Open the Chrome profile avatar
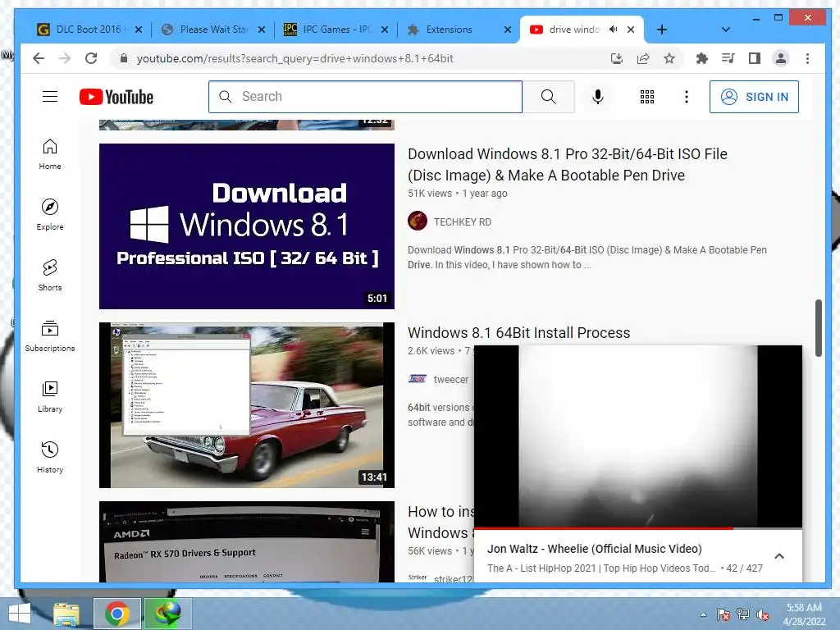Viewport: 840px width, 630px height. (781, 58)
